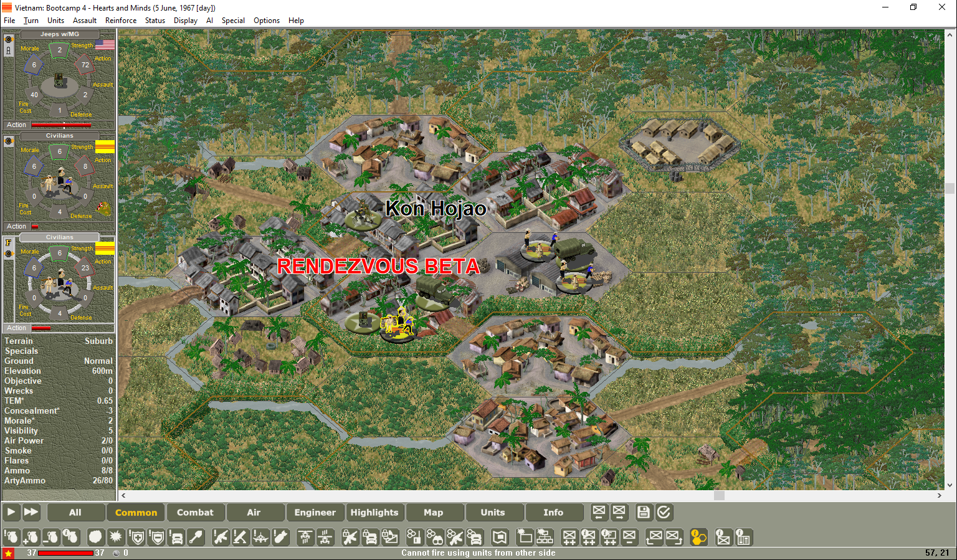Click the grenade with minus sign icon

coord(51,537)
